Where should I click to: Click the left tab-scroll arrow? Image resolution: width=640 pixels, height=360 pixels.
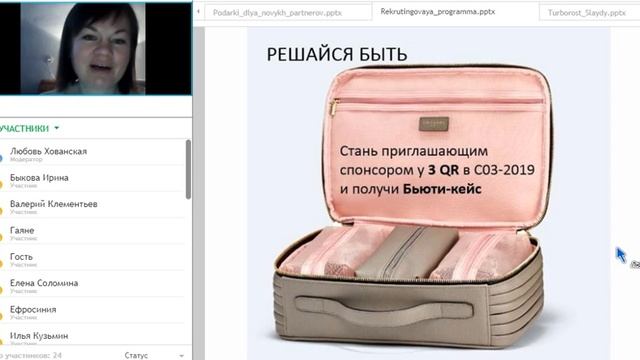(x=198, y=12)
